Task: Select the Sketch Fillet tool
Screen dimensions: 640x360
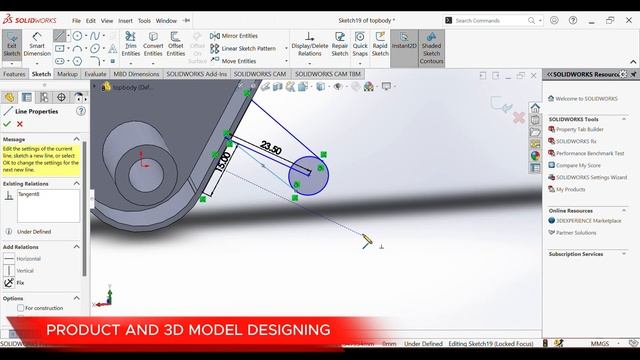Action: click(95, 61)
